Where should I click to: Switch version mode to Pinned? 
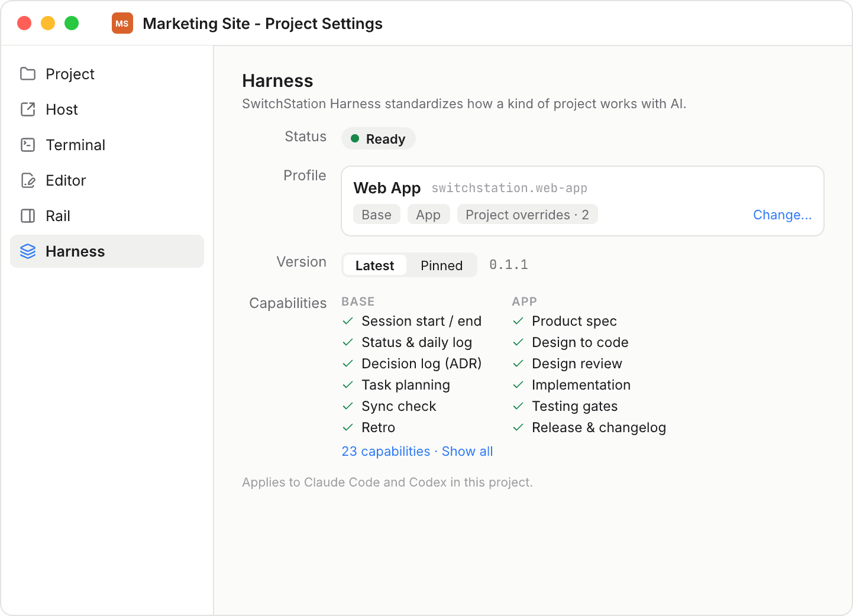pos(441,265)
